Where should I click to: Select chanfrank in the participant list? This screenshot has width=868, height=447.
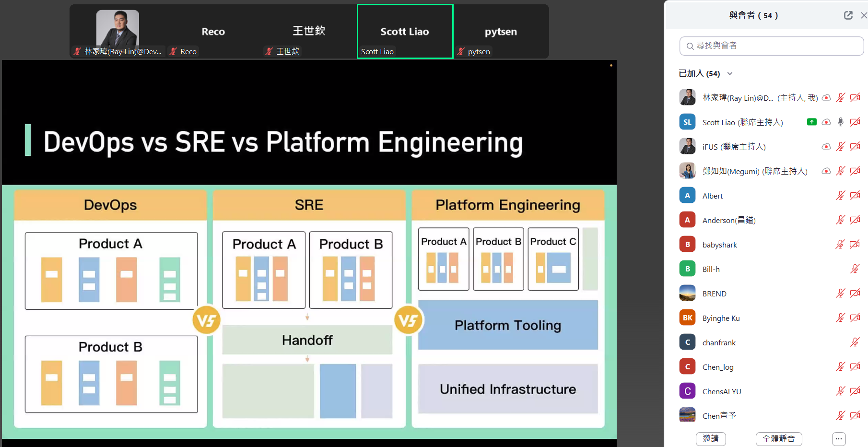(719, 342)
